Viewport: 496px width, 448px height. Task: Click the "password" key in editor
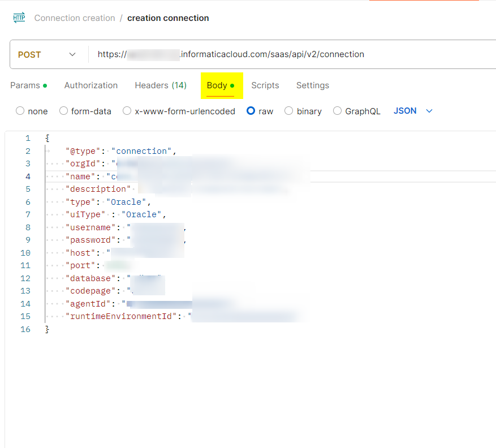90,240
